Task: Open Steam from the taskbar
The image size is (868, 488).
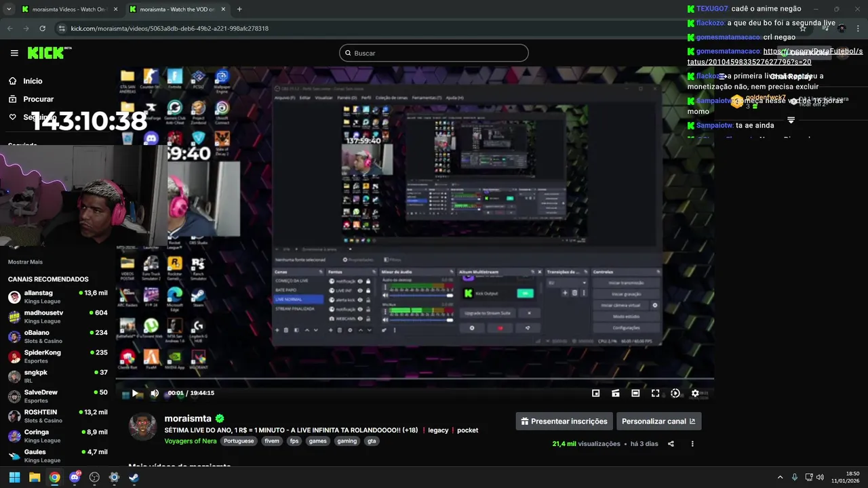Action: pyautogui.click(x=134, y=477)
